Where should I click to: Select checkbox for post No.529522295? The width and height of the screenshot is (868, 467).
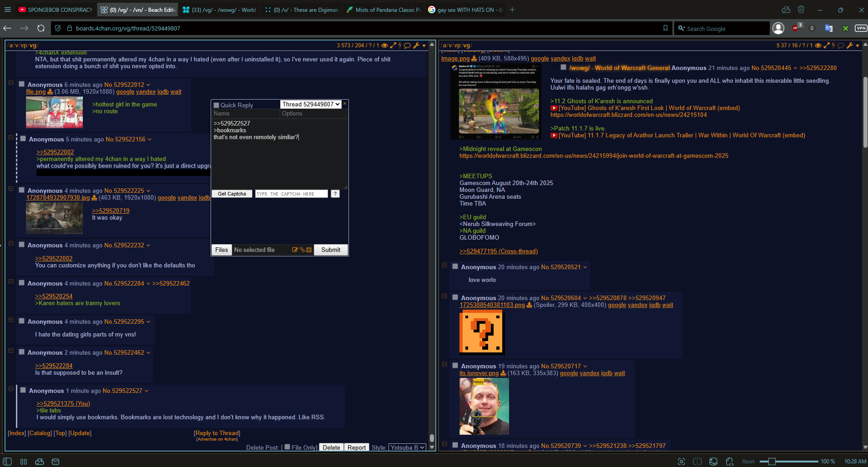pos(21,321)
